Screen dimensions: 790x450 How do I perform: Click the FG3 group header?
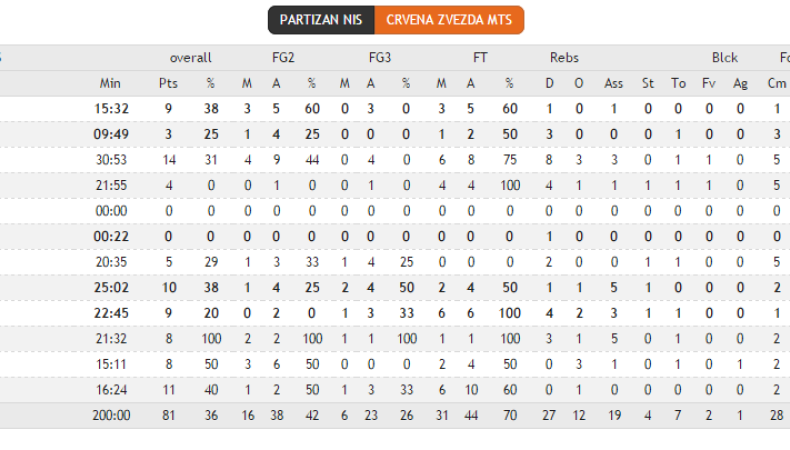[380, 57]
